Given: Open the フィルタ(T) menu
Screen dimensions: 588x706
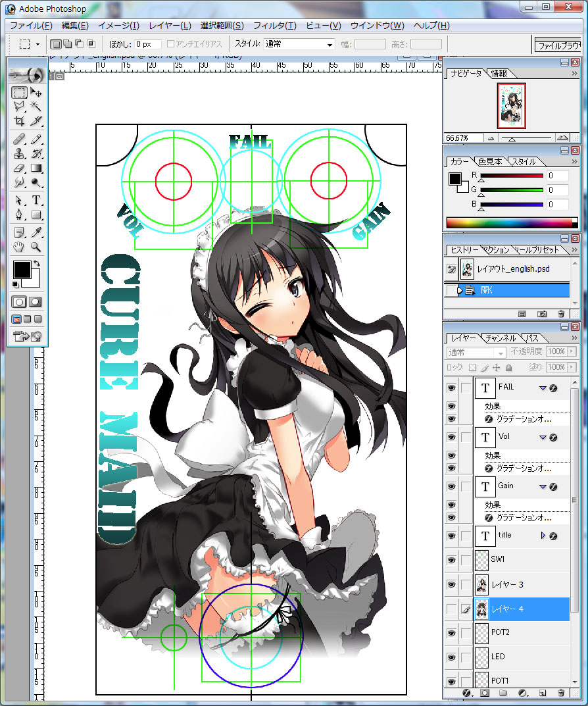Looking at the screenshot, I should [x=275, y=26].
